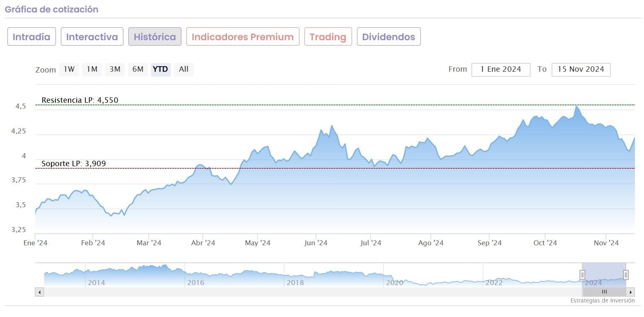Show All historical data
The image size is (644, 317).
183,69
